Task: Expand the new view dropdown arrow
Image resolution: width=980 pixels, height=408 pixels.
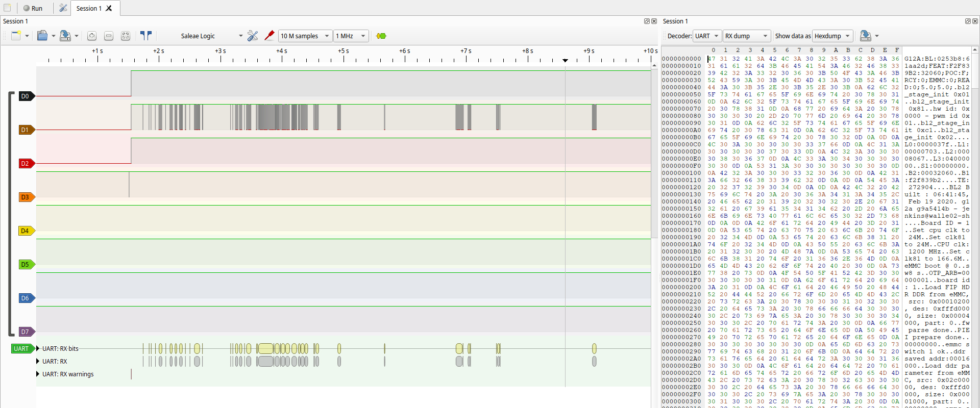Action: (27, 36)
